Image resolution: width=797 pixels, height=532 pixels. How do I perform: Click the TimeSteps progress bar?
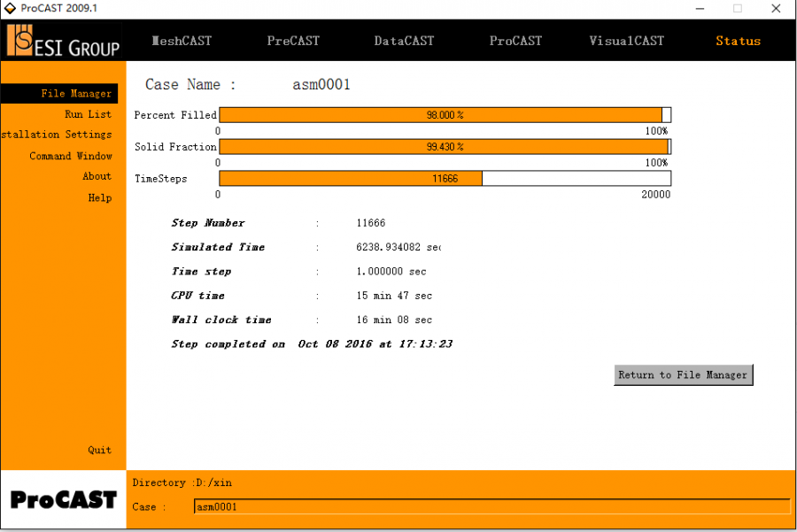[445, 178]
